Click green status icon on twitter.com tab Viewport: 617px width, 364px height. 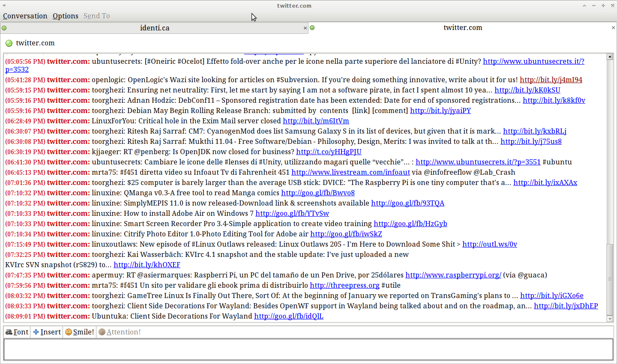pyautogui.click(x=312, y=28)
